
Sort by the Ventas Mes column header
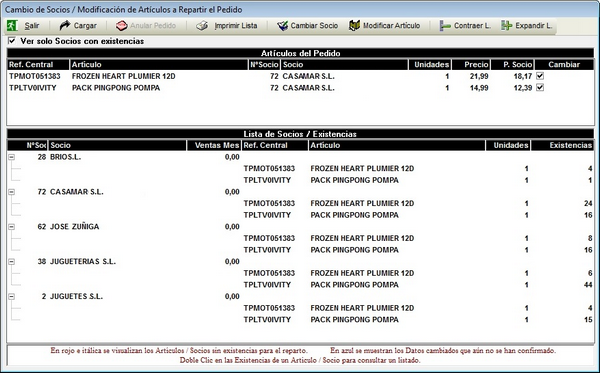(214, 145)
